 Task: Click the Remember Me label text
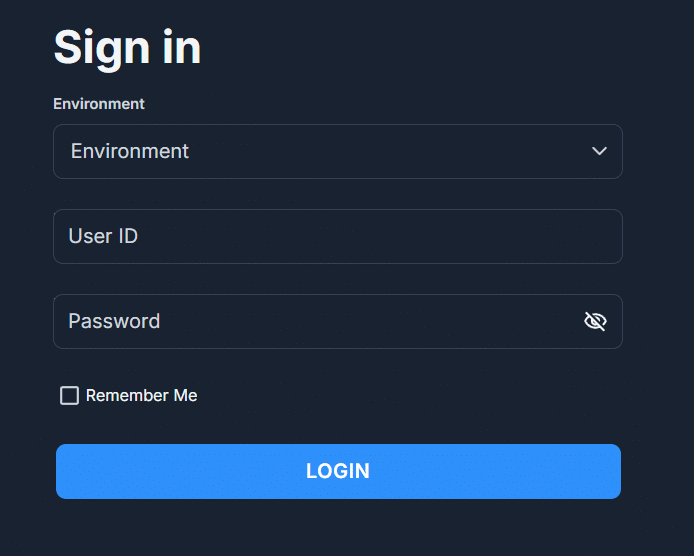pyautogui.click(x=141, y=396)
